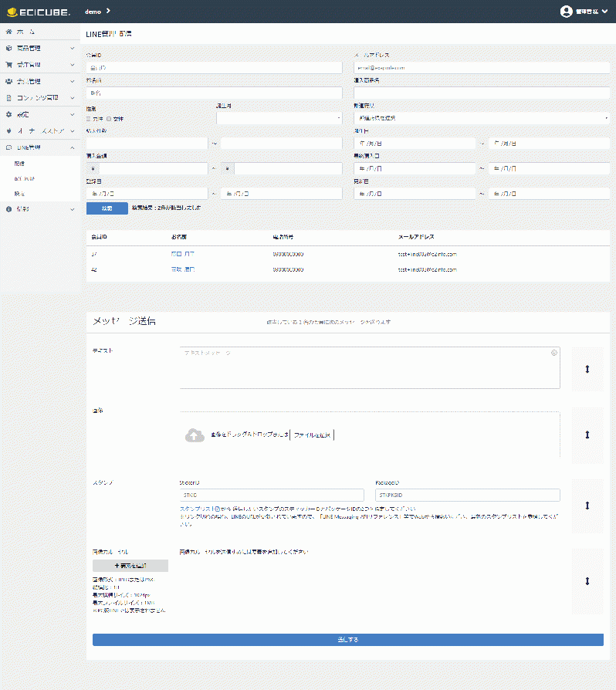Focus the text message textarea
The image size is (616, 690).
pos(370,368)
